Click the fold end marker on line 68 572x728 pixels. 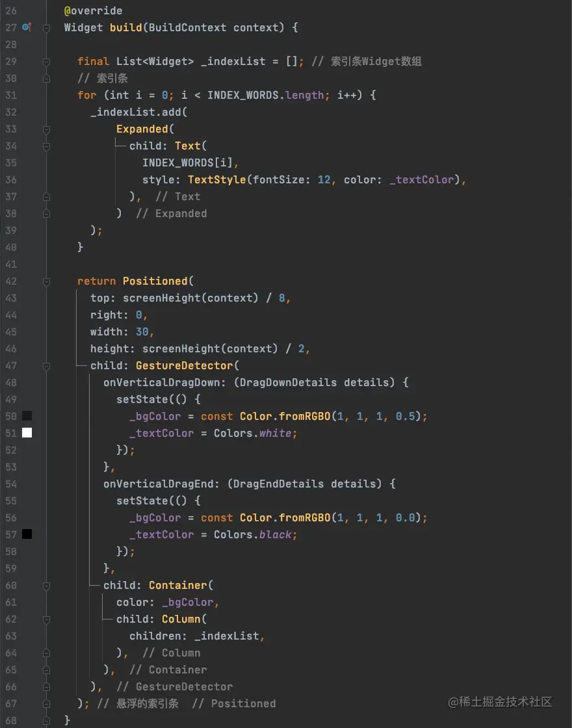[46, 720]
